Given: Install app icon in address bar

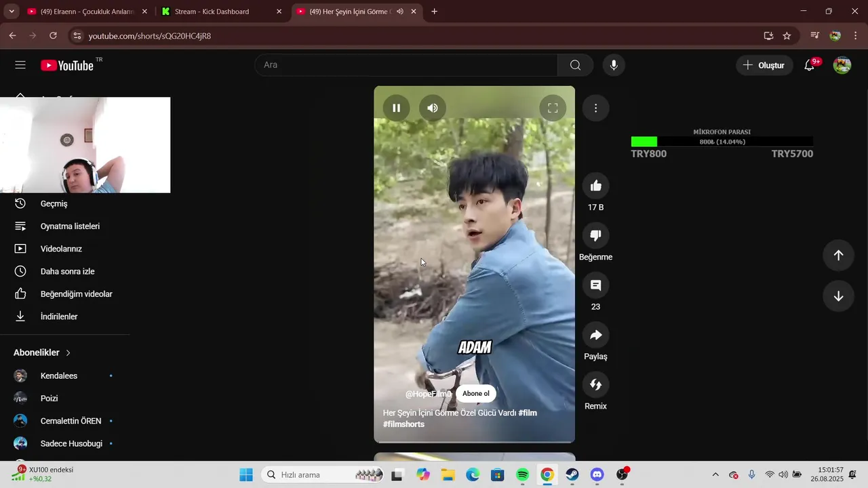Looking at the screenshot, I should click(768, 36).
